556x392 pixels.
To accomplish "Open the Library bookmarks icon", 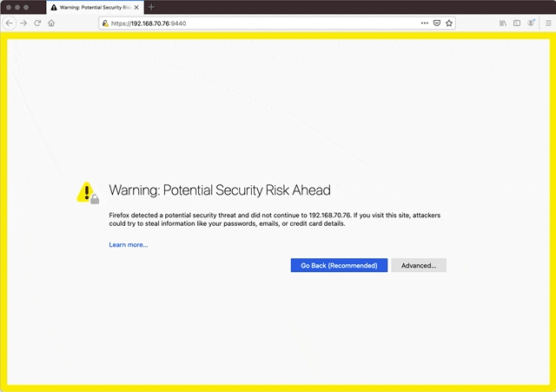I will [x=503, y=23].
